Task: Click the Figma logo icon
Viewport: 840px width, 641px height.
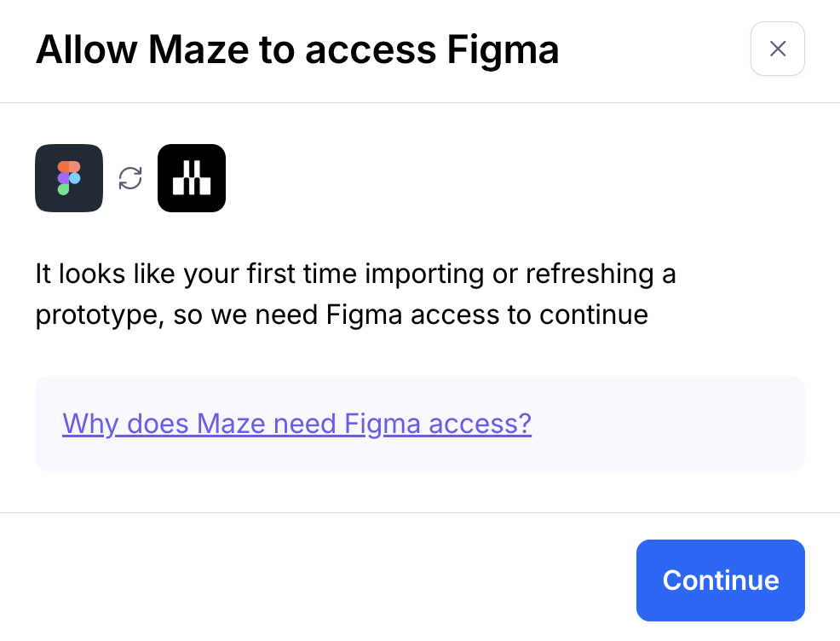Action: coord(69,178)
